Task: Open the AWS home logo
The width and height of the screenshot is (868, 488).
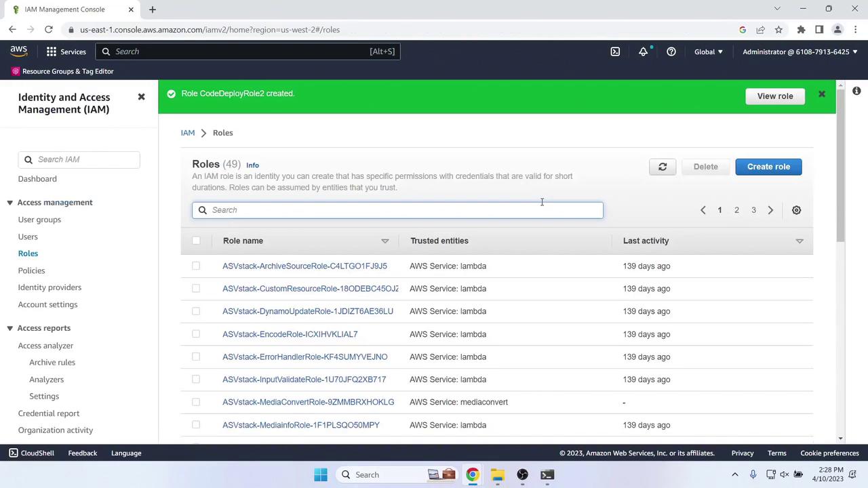Action: click(x=19, y=52)
